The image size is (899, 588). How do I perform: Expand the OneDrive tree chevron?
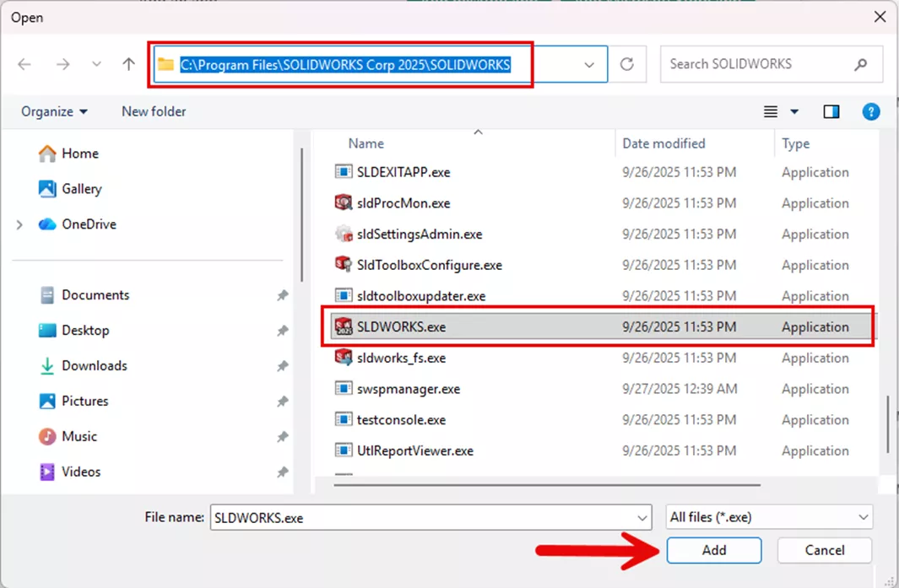tap(19, 224)
